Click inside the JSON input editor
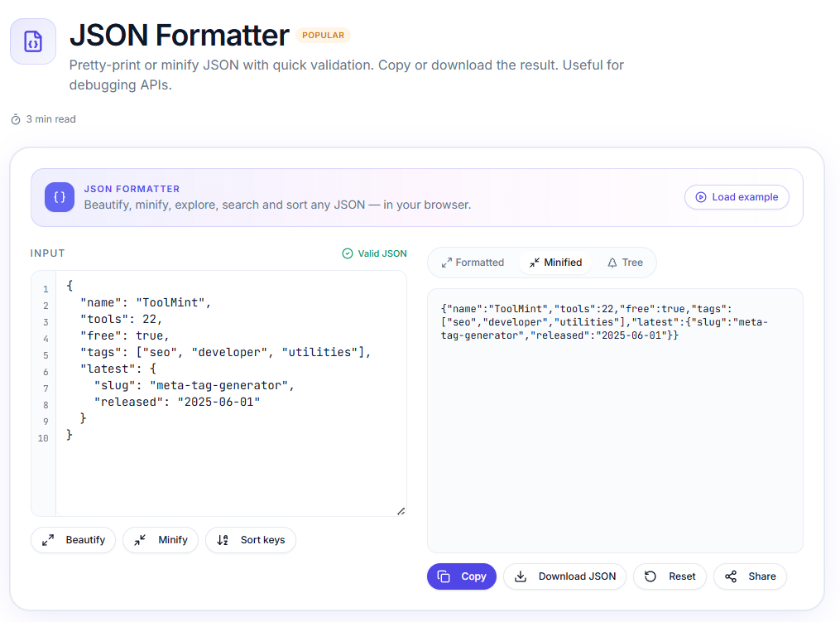 point(231,393)
